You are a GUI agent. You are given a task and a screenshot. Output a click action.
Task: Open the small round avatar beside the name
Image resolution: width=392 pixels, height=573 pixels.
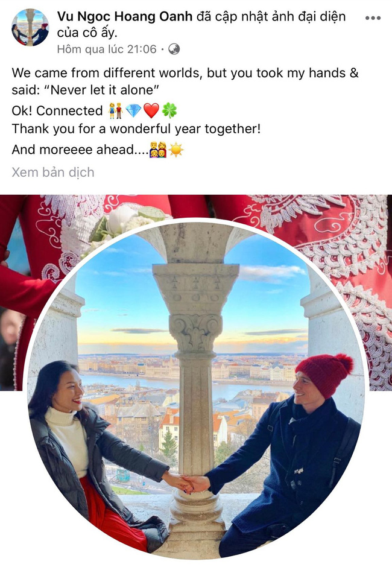pos(30,27)
